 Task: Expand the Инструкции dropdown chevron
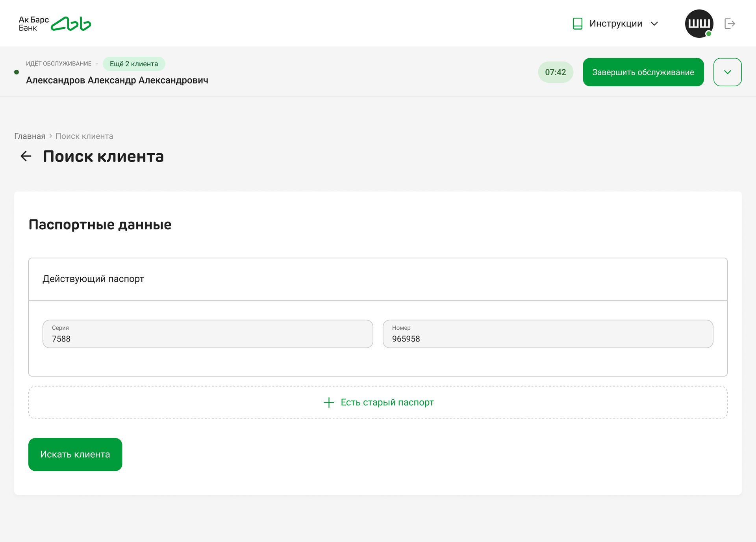coord(654,24)
